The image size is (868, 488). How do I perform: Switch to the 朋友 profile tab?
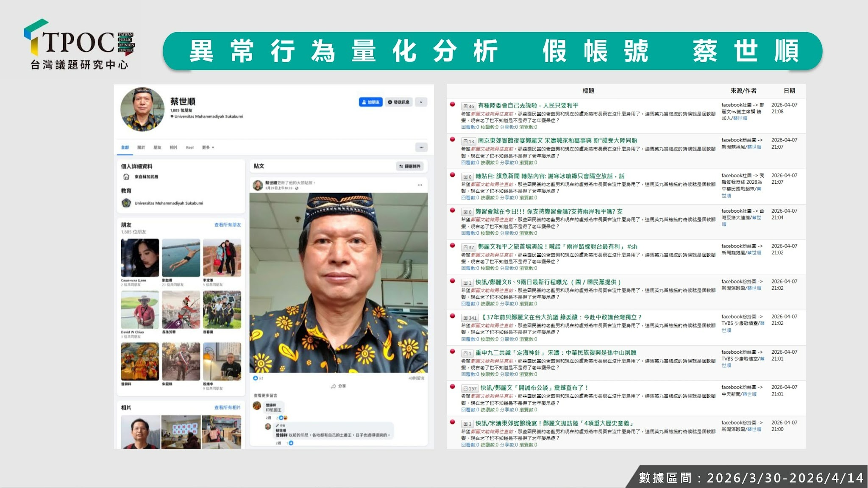pyautogui.click(x=157, y=147)
